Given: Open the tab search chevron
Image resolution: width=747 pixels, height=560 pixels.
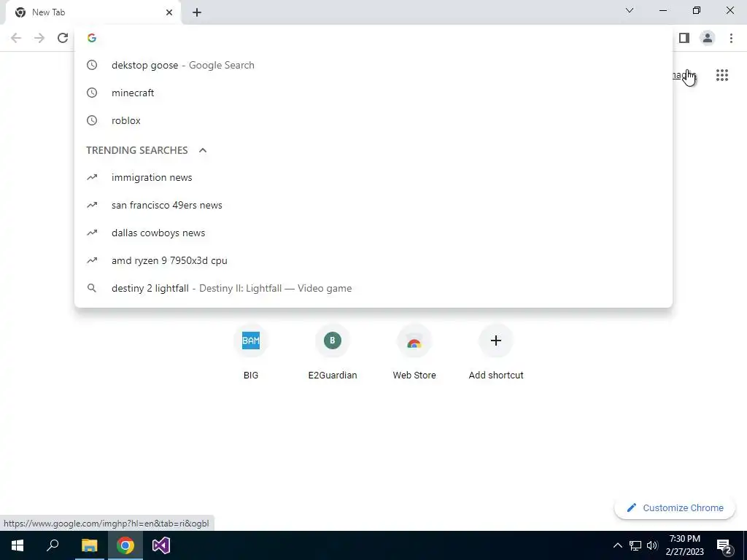Looking at the screenshot, I should (630, 10).
